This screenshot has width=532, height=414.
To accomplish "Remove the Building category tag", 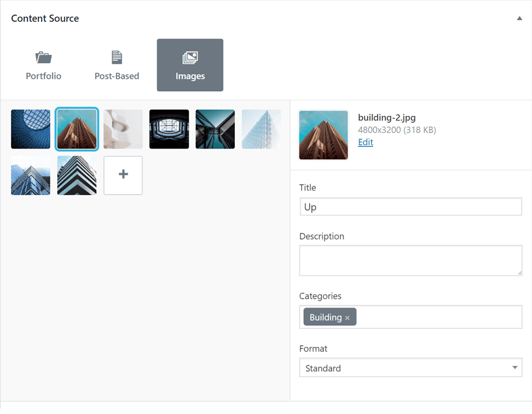I will click(x=347, y=318).
